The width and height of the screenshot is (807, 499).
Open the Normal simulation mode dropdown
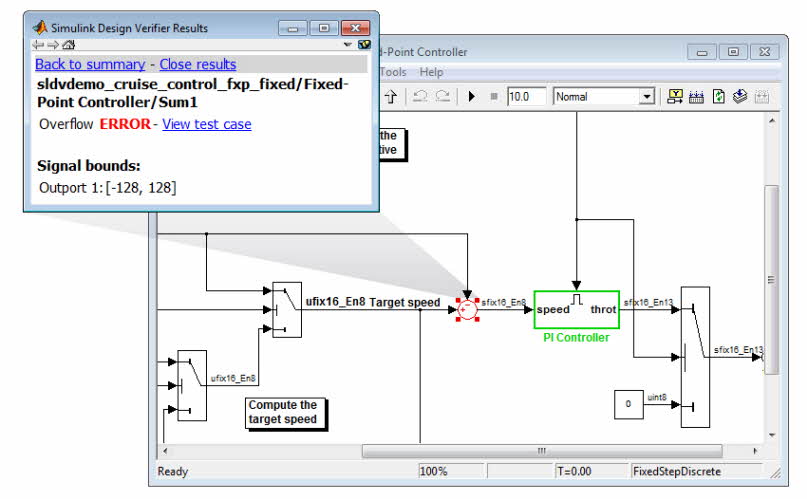click(x=603, y=97)
